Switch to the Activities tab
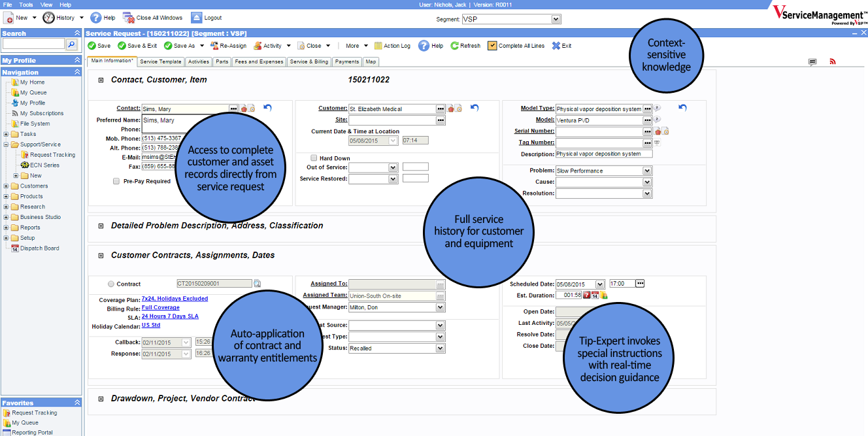The image size is (868, 436). click(x=198, y=61)
